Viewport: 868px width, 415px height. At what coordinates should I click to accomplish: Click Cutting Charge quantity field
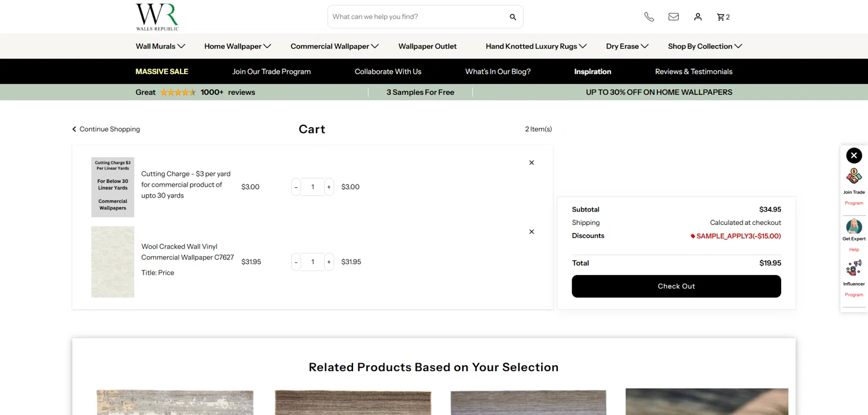(312, 187)
